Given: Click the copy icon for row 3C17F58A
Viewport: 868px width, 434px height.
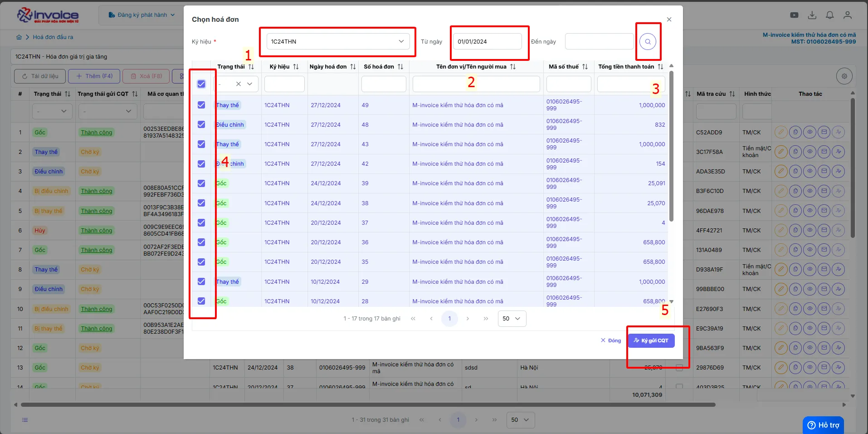Looking at the screenshot, I should point(795,152).
